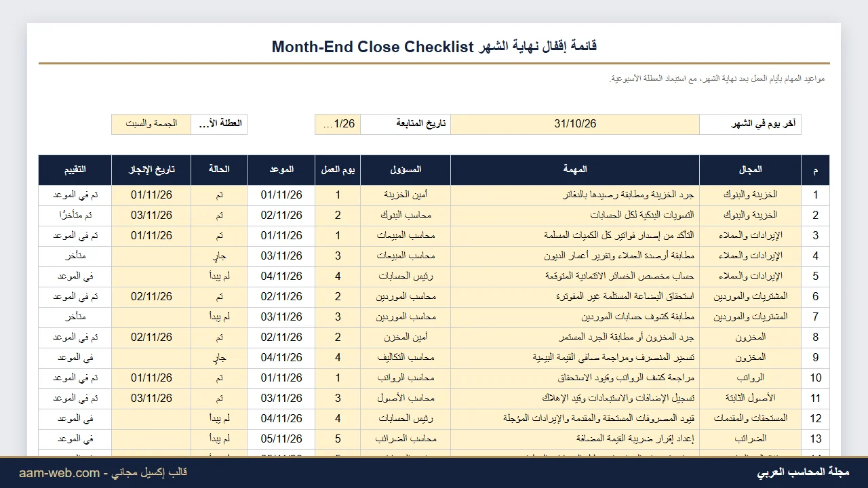
Task: Click the task استحقاق البضاعة المستلمة غير المفوترة
Action: click(575, 297)
